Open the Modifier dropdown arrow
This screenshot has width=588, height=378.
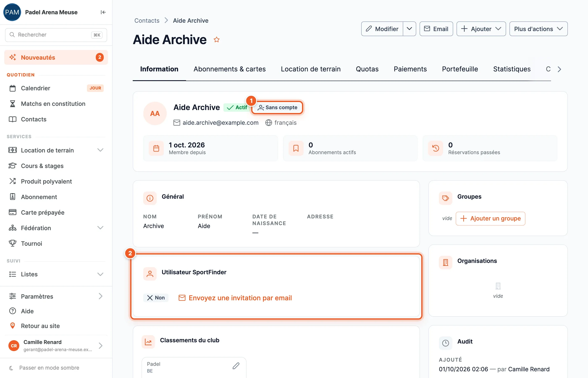(409, 29)
